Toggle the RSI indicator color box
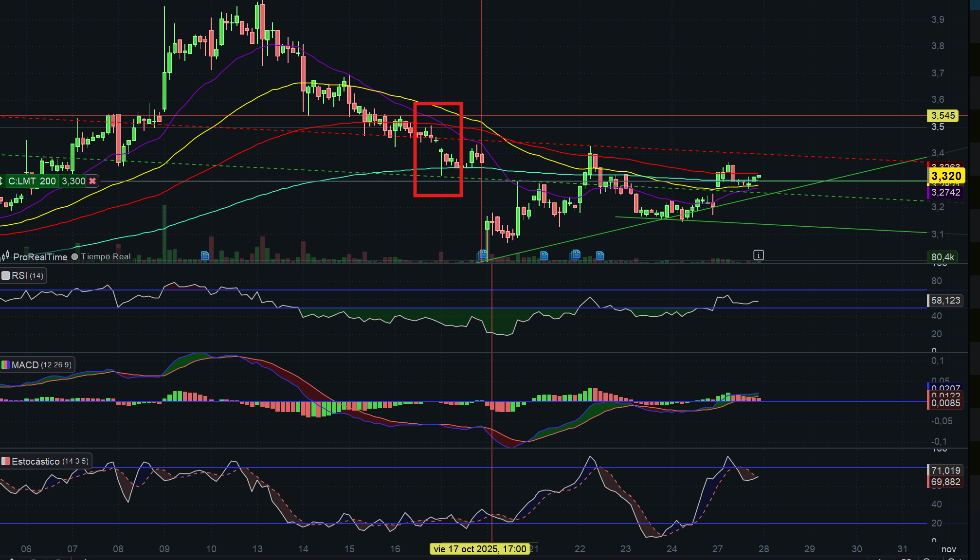The image size is (980, 560). pos(6,276)
